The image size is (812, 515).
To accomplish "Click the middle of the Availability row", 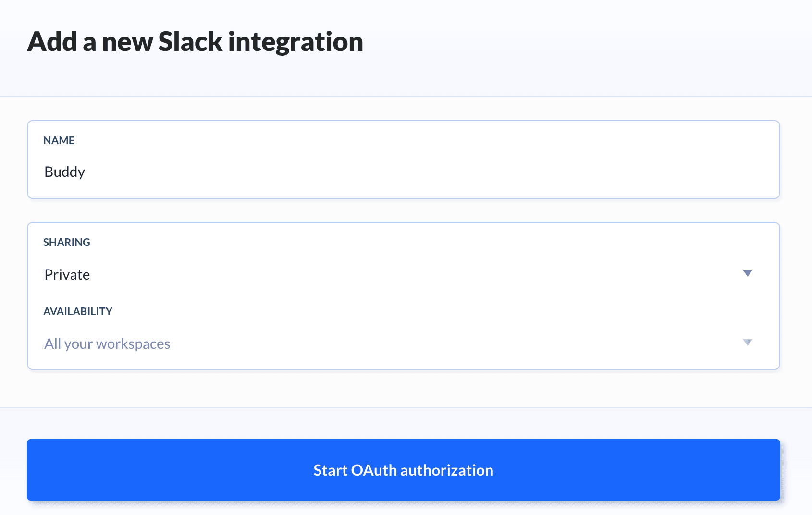I will [394, 344].
